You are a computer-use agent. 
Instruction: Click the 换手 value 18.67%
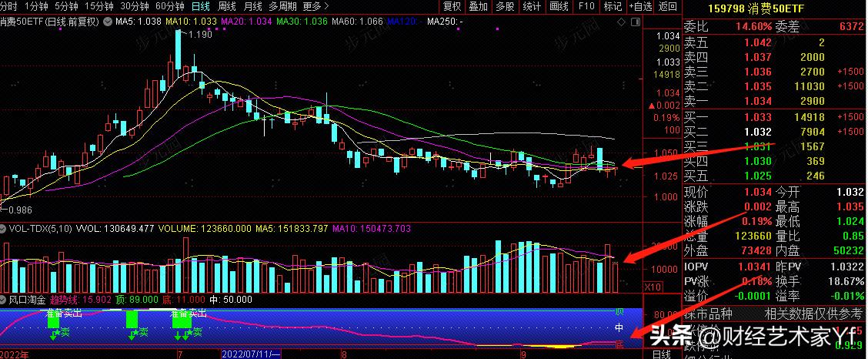pyautogui.click(x=847, y=281)
